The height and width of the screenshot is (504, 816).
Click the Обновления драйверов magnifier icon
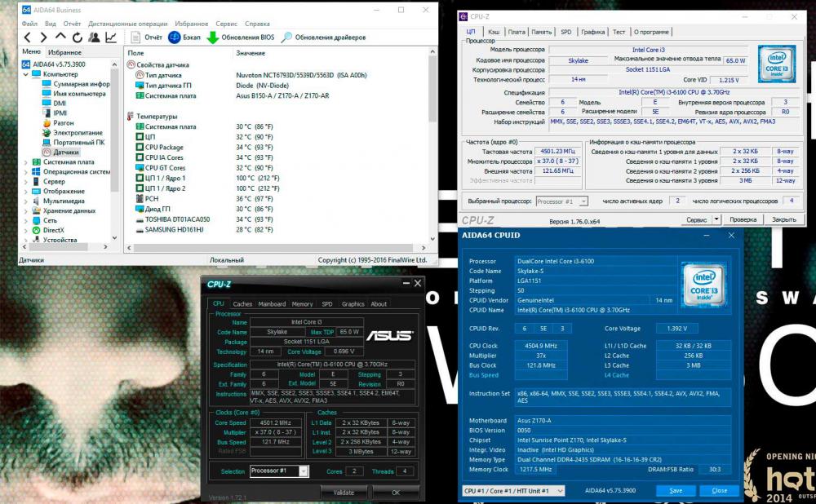point(286,36)
